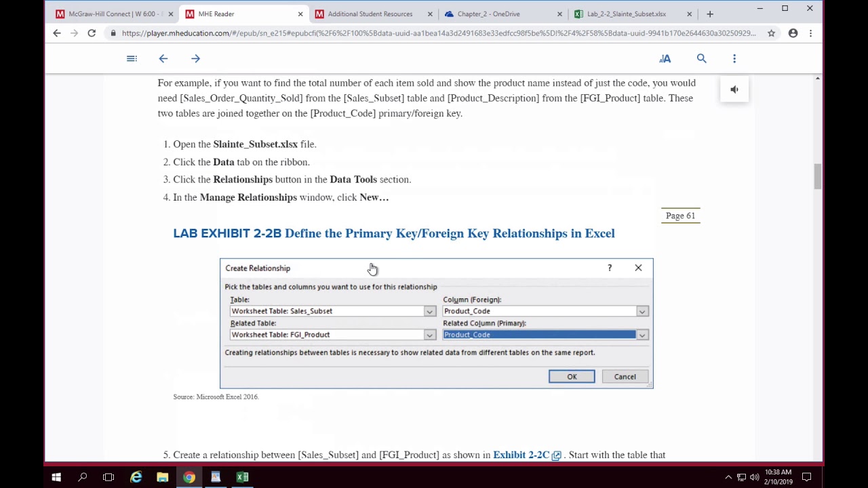Close the MHE Reader tab
Screen dimensions: 868x488
pyautogui.click(x=300, y=14)
